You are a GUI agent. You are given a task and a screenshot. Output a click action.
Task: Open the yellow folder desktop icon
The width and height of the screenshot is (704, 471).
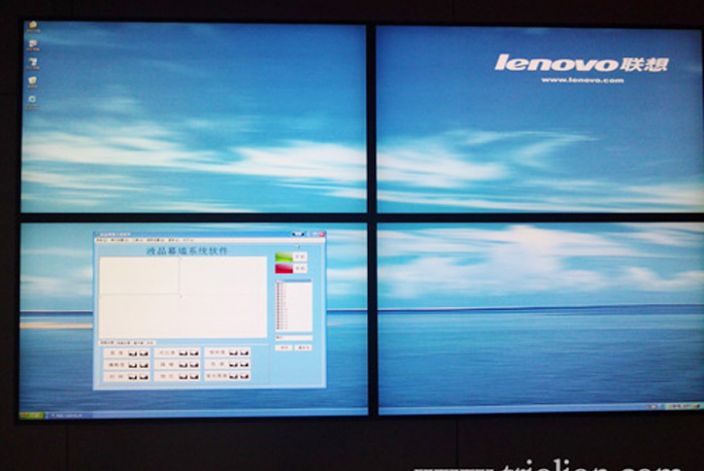pos(32,26)
